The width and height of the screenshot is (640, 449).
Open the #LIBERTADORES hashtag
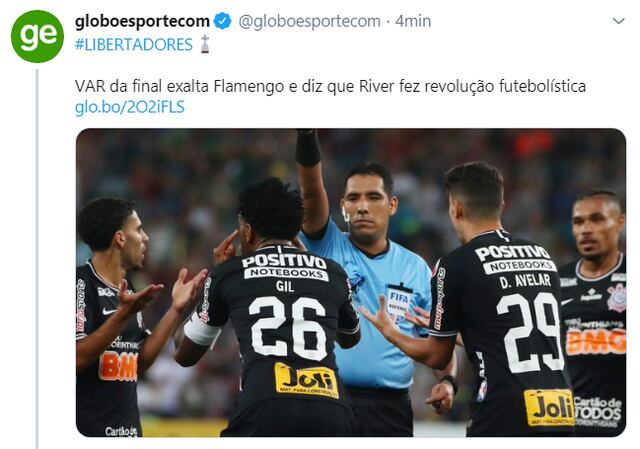[133, 44]
